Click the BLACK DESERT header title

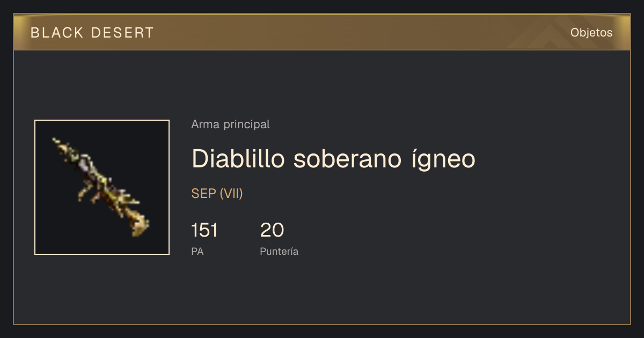click(x=92, y=33)
